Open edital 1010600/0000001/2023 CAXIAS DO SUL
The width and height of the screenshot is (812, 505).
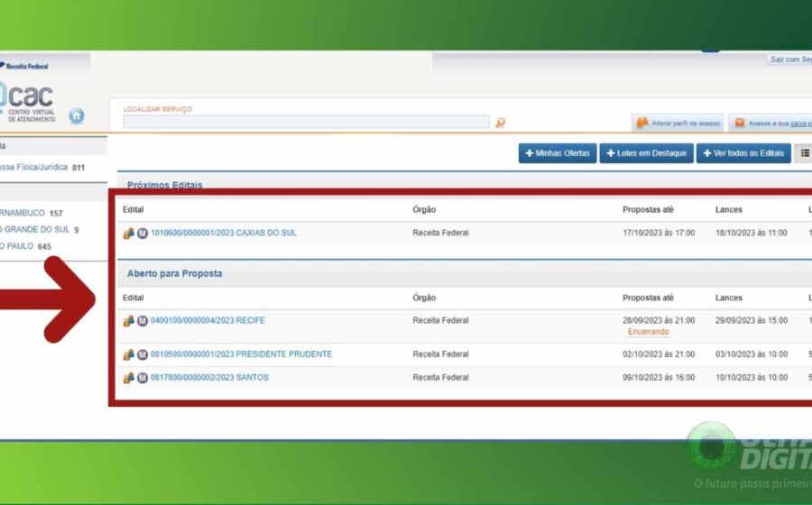point(224,233)
